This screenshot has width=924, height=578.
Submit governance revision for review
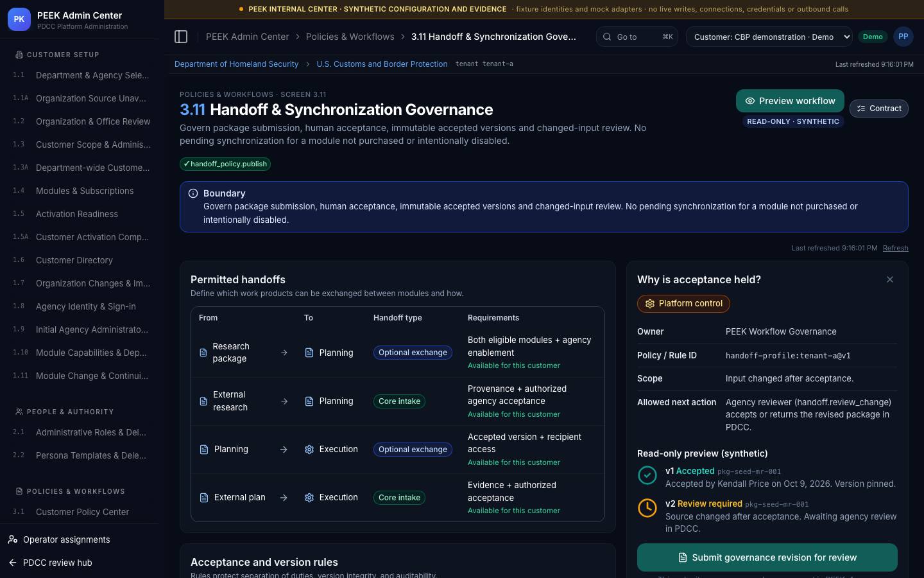click(x=767, y=557)
